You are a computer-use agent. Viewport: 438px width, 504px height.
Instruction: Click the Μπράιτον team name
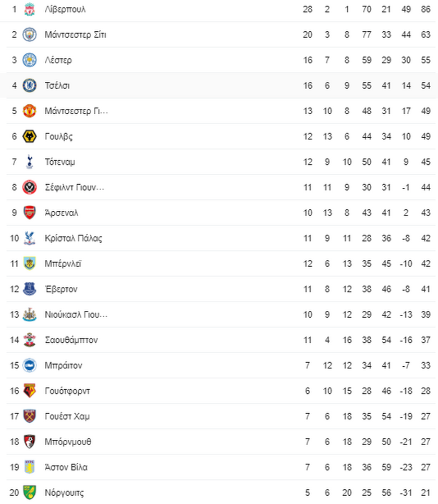point(63,365)
